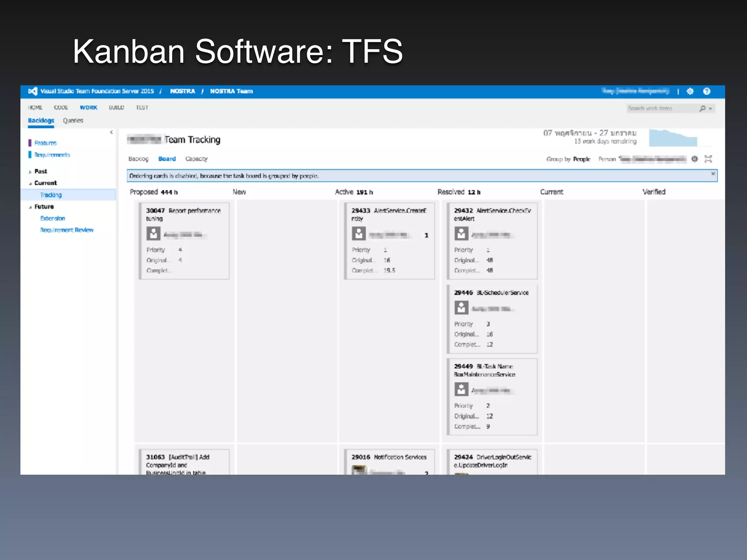
Task: Open the Group by People dropdown
Action: (581, 159)
